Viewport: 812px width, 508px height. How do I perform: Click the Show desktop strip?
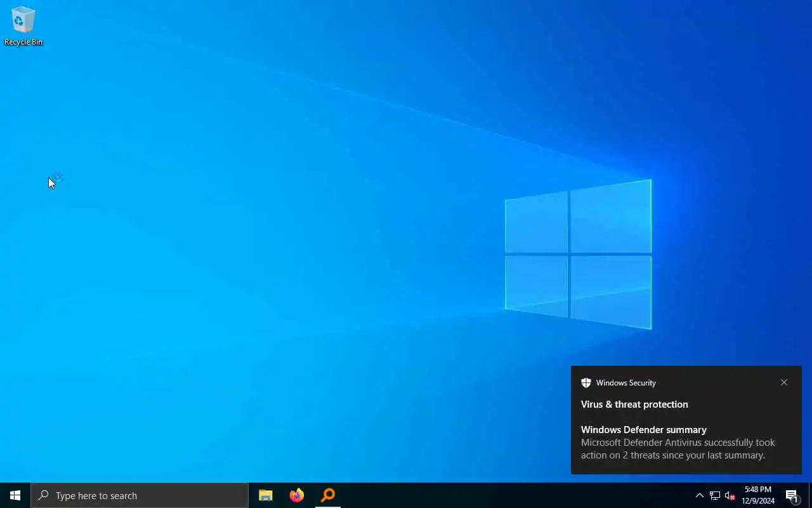[810, 495]
